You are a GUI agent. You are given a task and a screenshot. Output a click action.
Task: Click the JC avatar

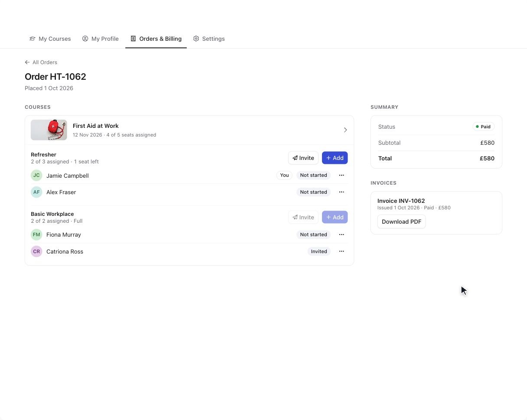pos(36,176)
